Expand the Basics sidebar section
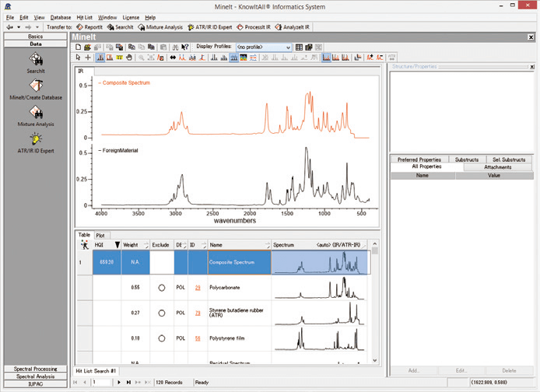Image resolution: width=540 pixels, height=392 pixels. (36, 36)
